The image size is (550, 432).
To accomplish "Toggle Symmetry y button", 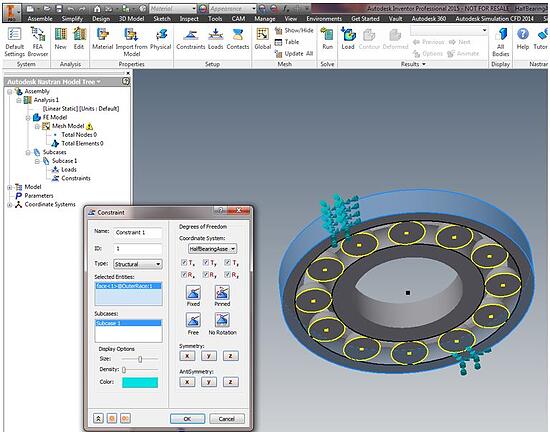I will tap(209, 356).
